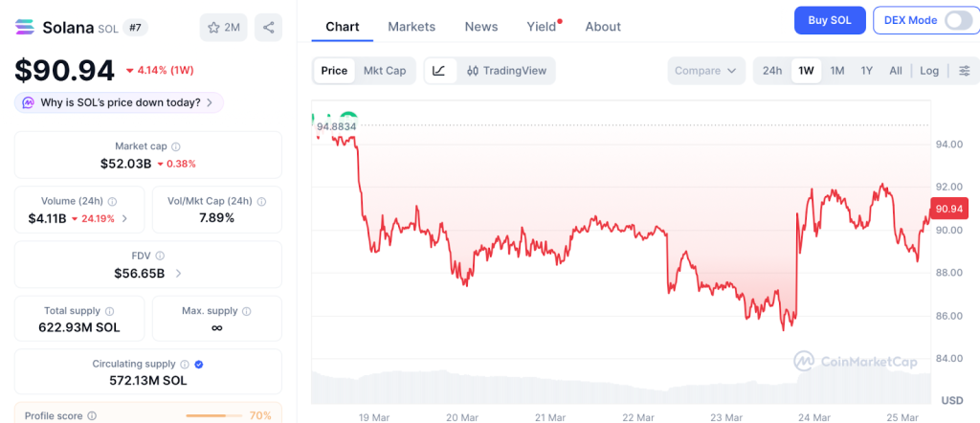The width and height of the screenshot is (980, 423).
Task: Click the FDV info icon
Action: tap(160, 256)
